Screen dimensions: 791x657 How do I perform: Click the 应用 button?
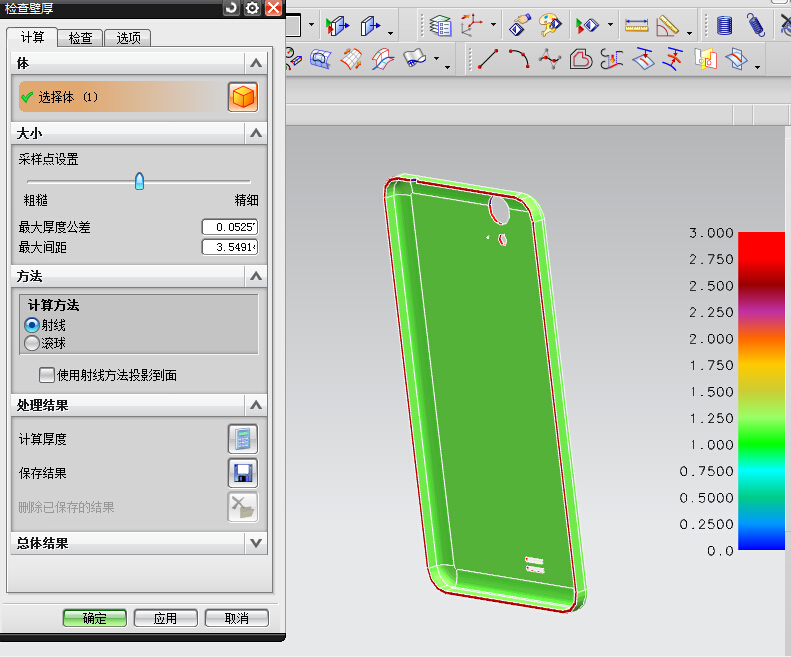pyautogui.click(x=165, y=618)
